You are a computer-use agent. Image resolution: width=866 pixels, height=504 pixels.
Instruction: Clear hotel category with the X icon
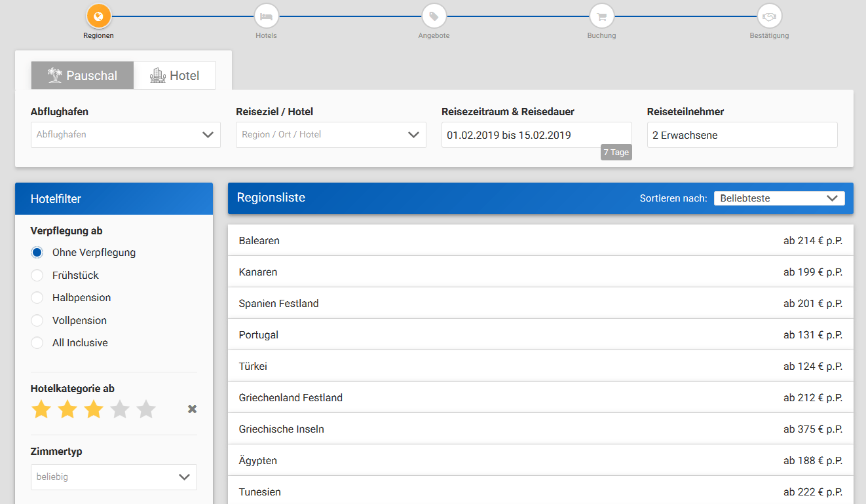(192, 410)
